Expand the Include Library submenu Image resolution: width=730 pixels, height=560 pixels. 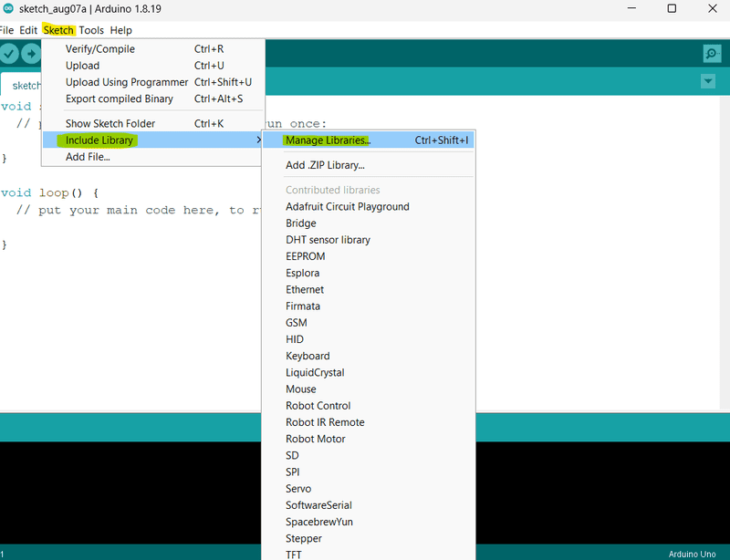tap(153, 140)
